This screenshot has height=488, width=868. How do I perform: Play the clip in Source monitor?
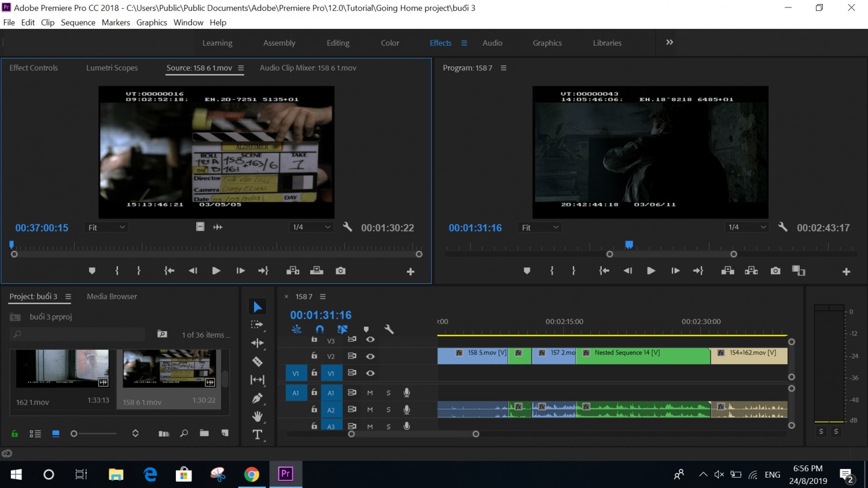pyautogui.click(x=216, y=271)
